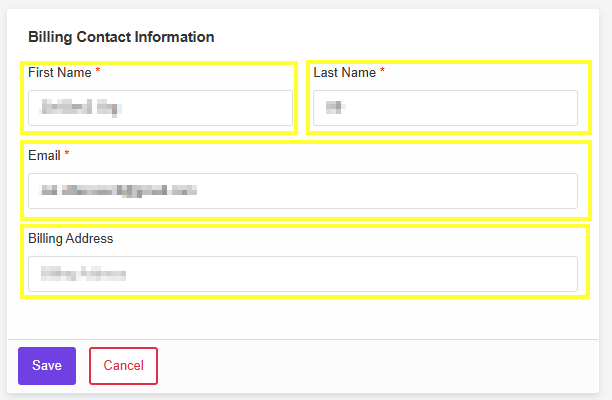
Task: Focus the First Name input field
Action: (160, 108)
